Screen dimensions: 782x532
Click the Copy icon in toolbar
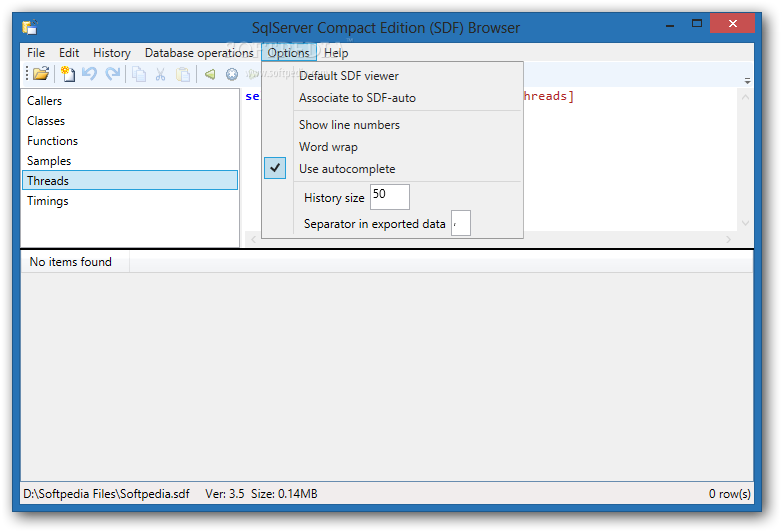click(139, 74)
